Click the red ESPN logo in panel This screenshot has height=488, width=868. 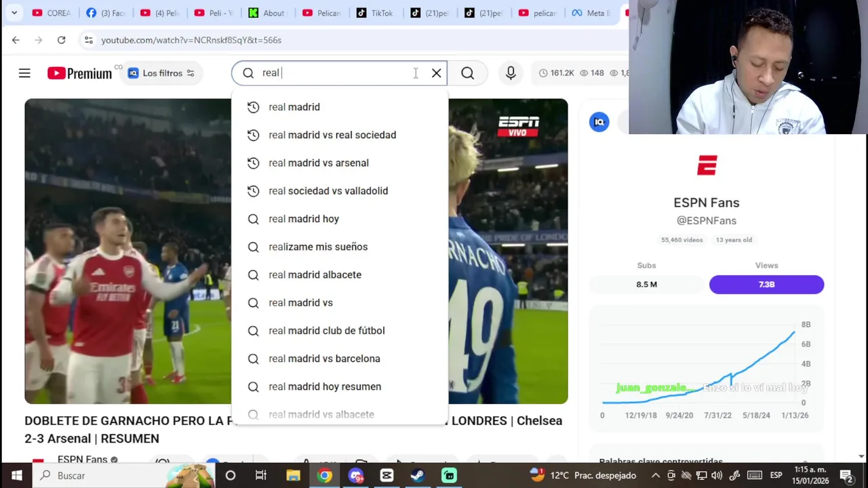click(x=707, y=165)
